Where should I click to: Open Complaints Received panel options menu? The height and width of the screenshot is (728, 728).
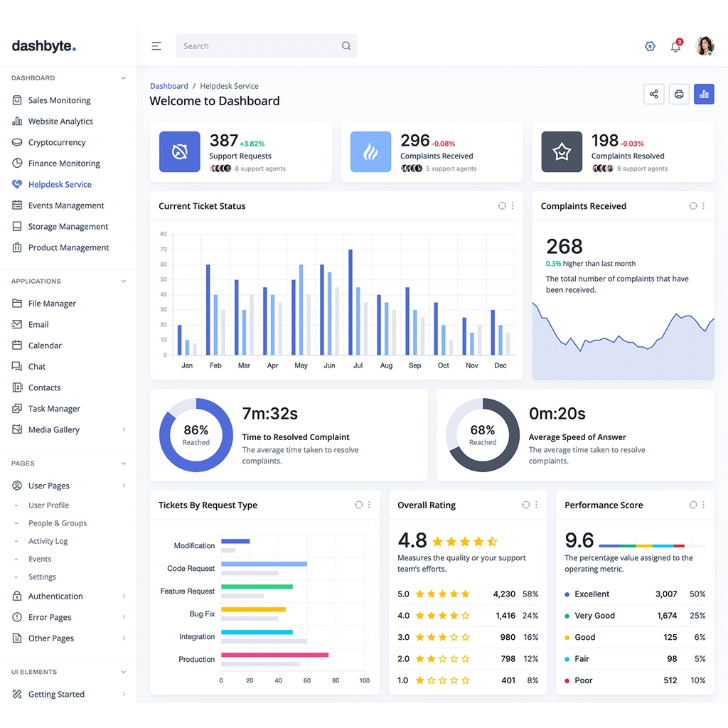click(703, 205)
